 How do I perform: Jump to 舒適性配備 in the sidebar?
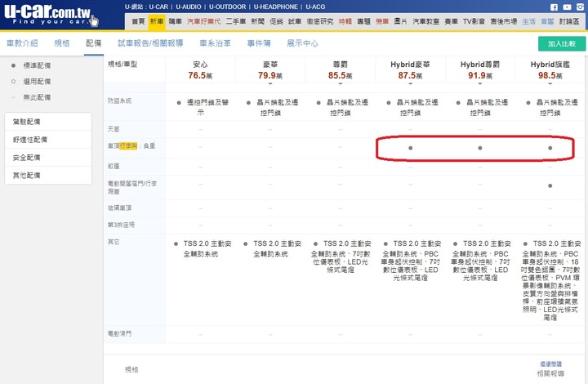48,140
